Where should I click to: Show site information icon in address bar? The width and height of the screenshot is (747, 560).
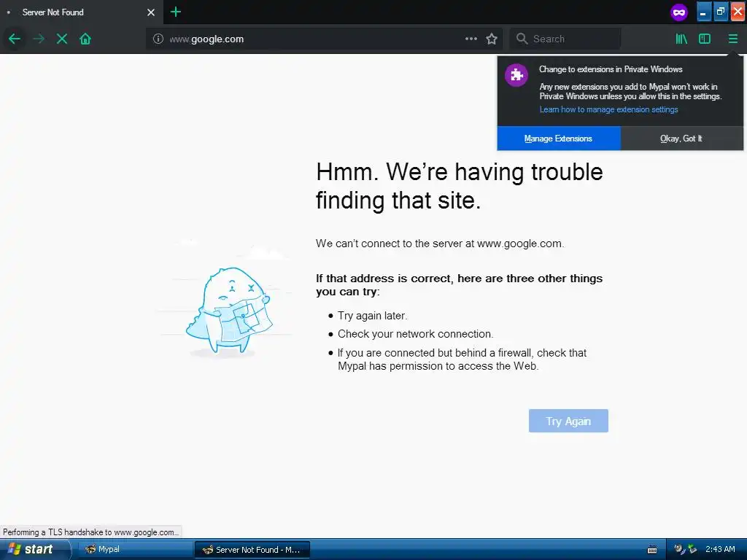click(x=158, y=39)
